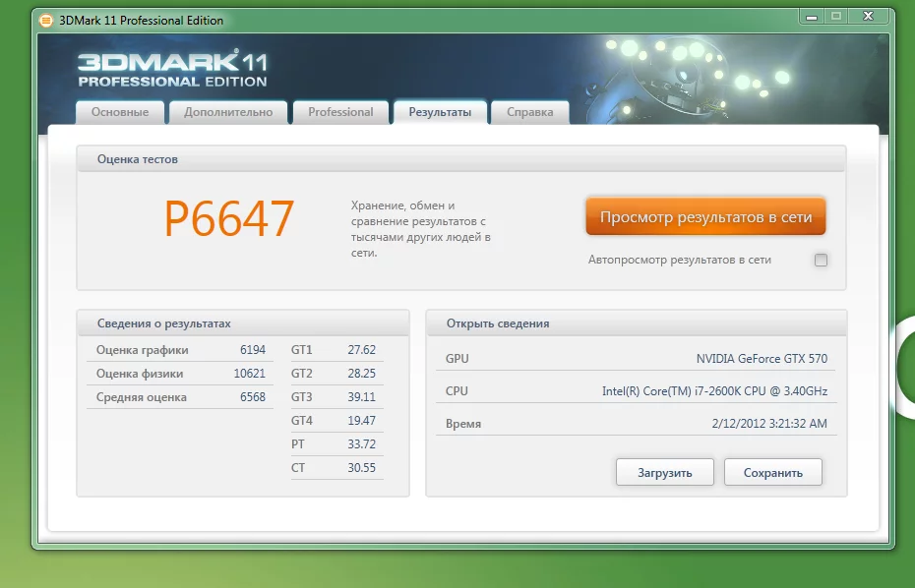Maximize the 3DMark 11 window

click(837, 17)
